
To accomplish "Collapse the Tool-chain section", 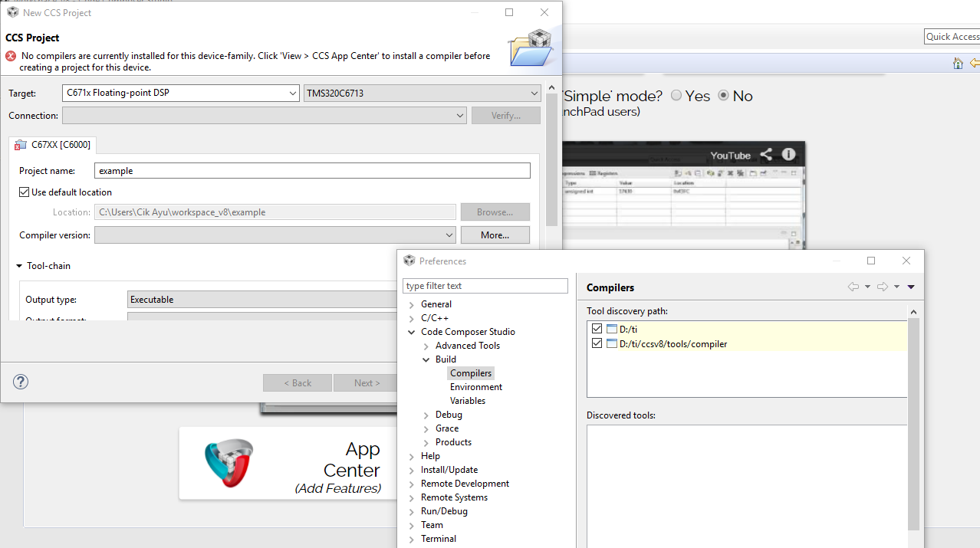I will (19, 266).
